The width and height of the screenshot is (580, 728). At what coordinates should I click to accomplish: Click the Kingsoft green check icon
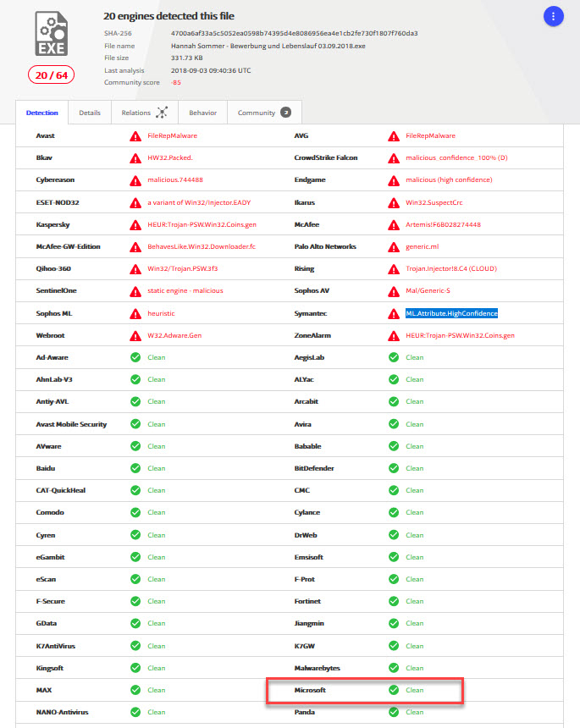pos(135,668)
